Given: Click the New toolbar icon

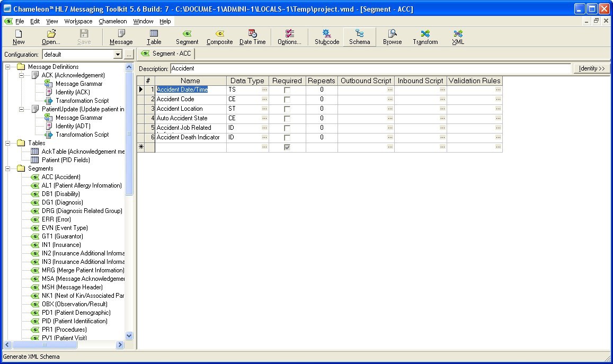Looking at the screenshot, I should click(19, 37).
